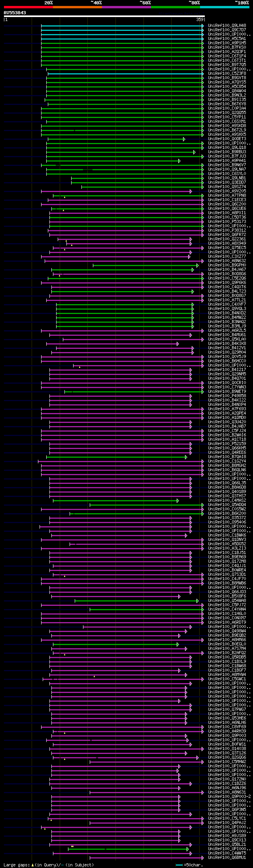Open the UniRef100_B3NAQ2 label
The height and width of the screenshot is (868, 253).
click(227, 322)
